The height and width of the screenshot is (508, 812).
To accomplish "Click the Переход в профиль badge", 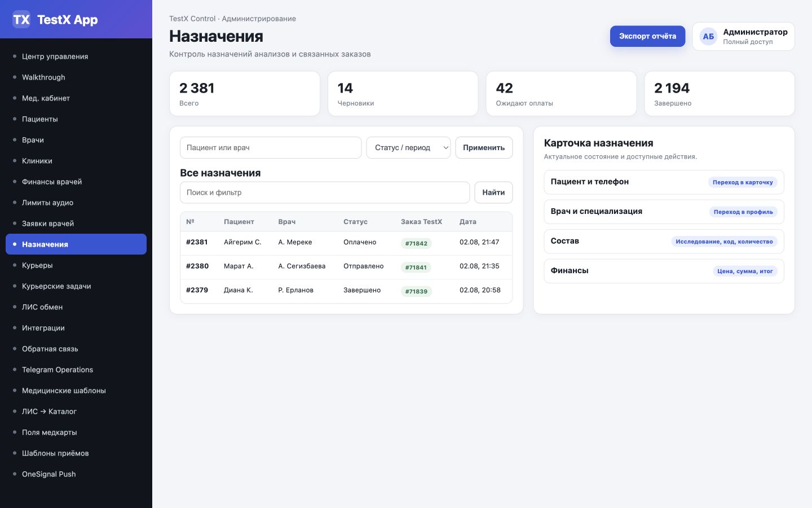I will coord(743,212).
